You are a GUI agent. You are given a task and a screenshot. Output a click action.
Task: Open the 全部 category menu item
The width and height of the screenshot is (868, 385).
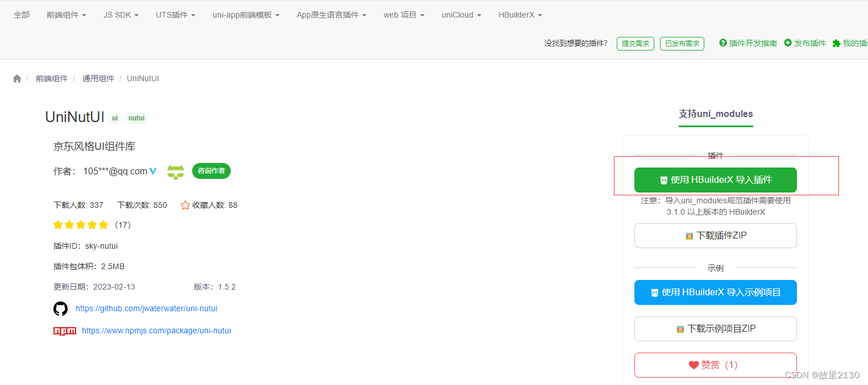(x=22, y=15)
